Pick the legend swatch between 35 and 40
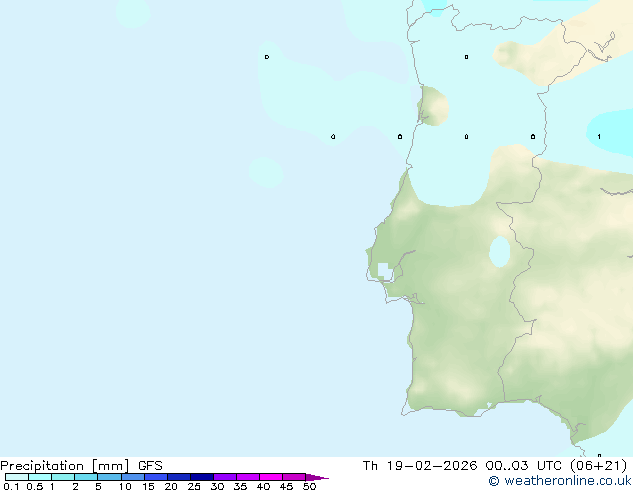 pos(248,477)
